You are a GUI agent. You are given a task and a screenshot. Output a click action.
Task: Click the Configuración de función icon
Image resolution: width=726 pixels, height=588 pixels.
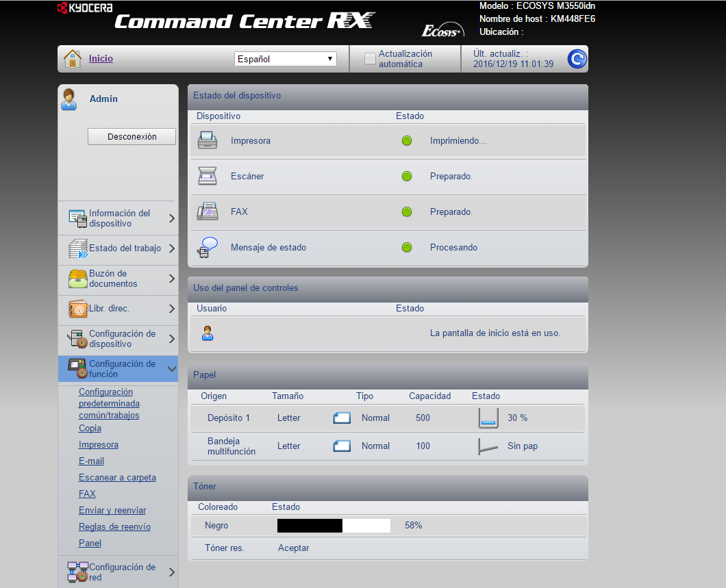(x=77, y=368)
